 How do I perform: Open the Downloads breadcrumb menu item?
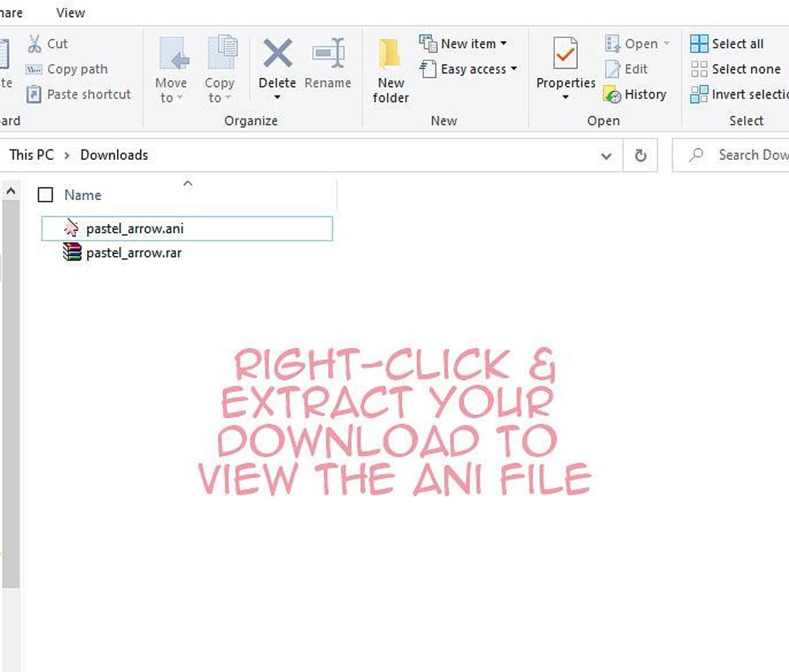tap(114, 154)
